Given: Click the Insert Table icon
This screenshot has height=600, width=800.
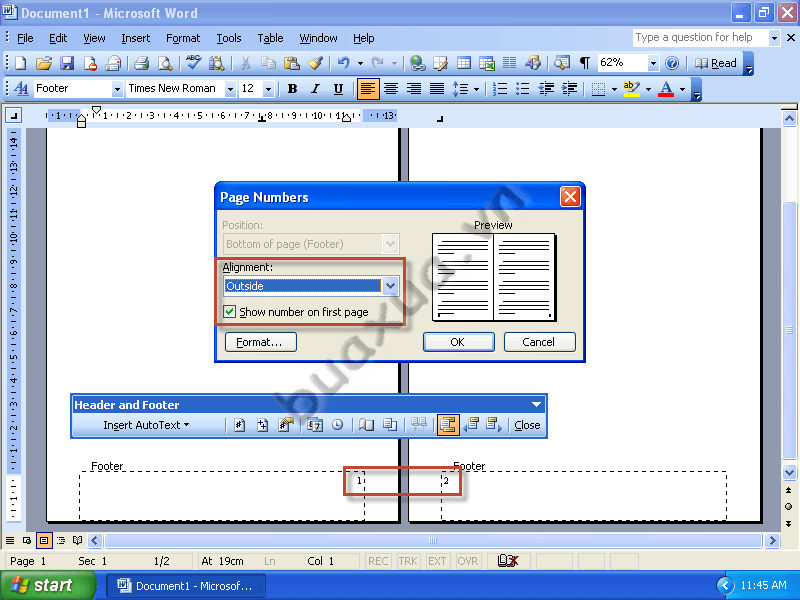Looking at the screenshot, I should point(464,63).
